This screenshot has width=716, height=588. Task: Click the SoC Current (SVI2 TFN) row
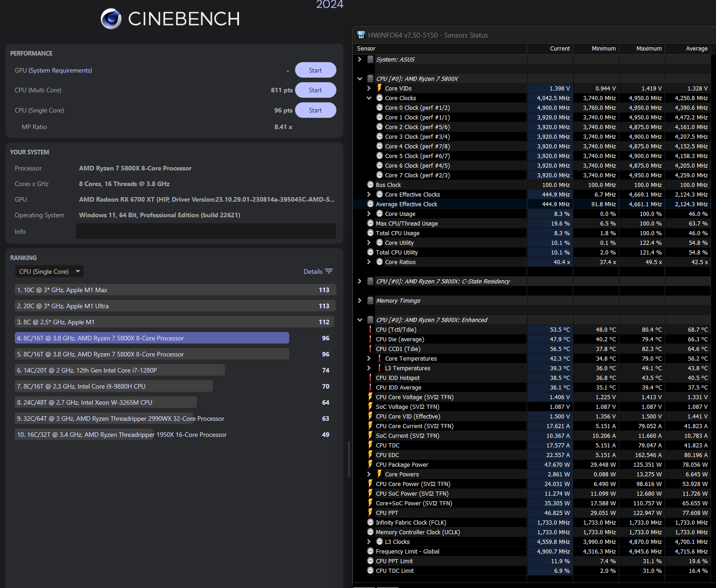[532, 435]
